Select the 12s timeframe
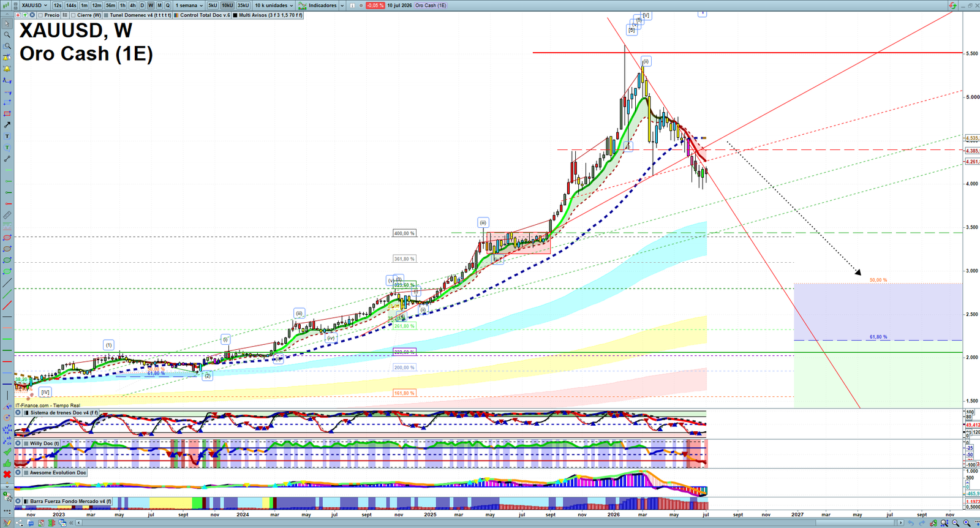Image resolution: width=980 pixels, height=528 pixels. point(58,6)
